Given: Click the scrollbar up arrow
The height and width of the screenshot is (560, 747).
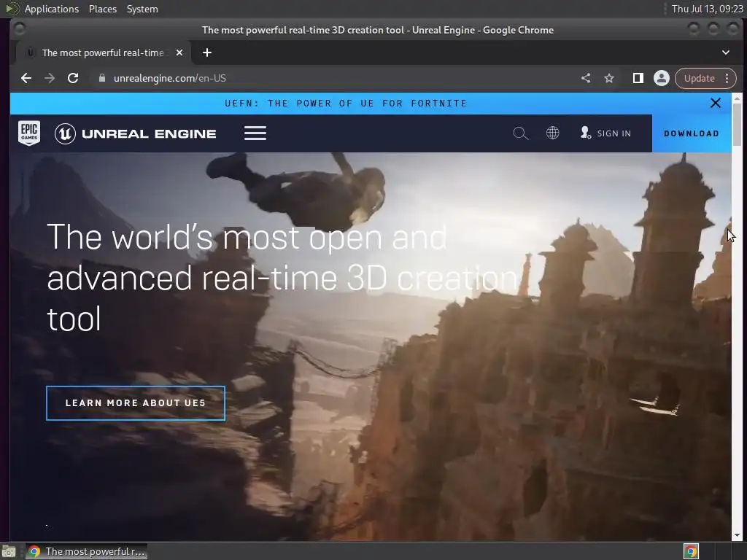Looking at the screenshot, I should tap(737, 98).
